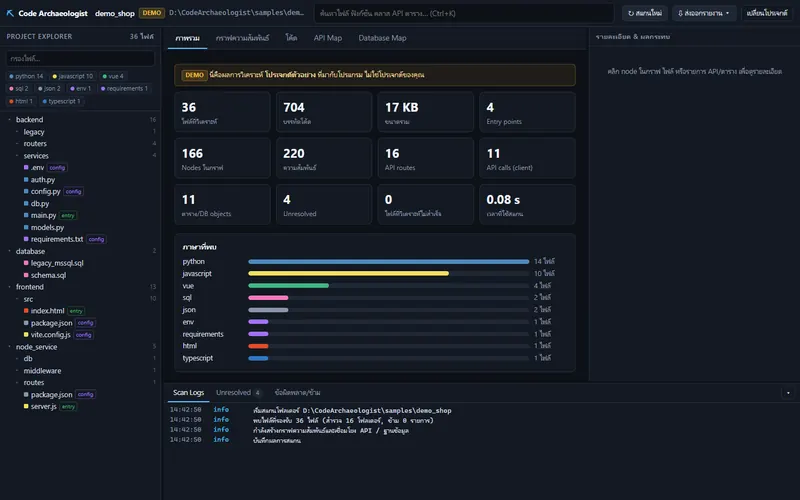Image resolution: width=800 pixels, height=500 pixels.
Task: Expand the src folder
Action: tap(17, 299)
